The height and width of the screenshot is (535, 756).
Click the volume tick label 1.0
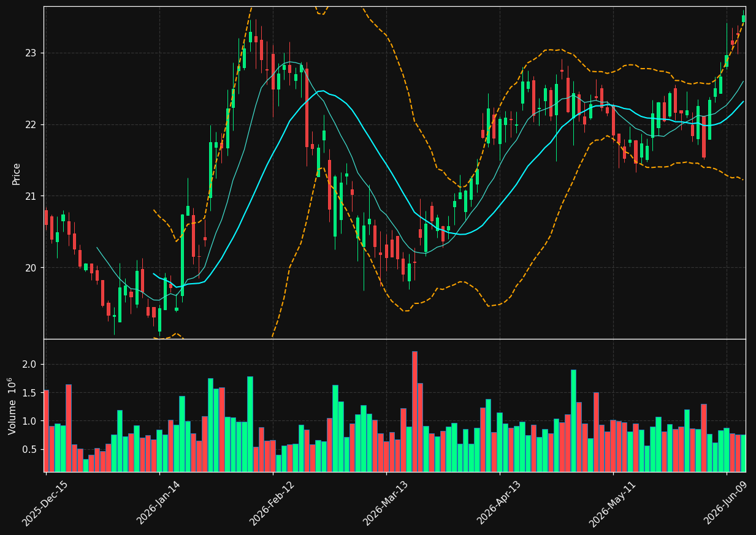pos(30,422)
